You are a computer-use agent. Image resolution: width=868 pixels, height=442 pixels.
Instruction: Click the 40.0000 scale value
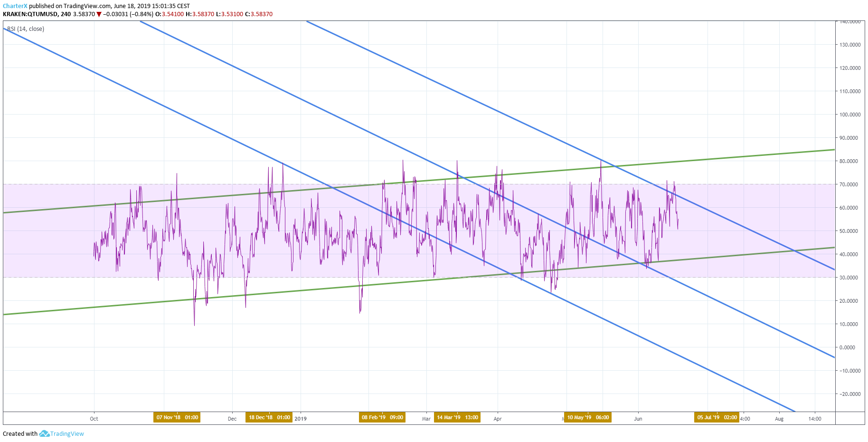pos(849,254)
